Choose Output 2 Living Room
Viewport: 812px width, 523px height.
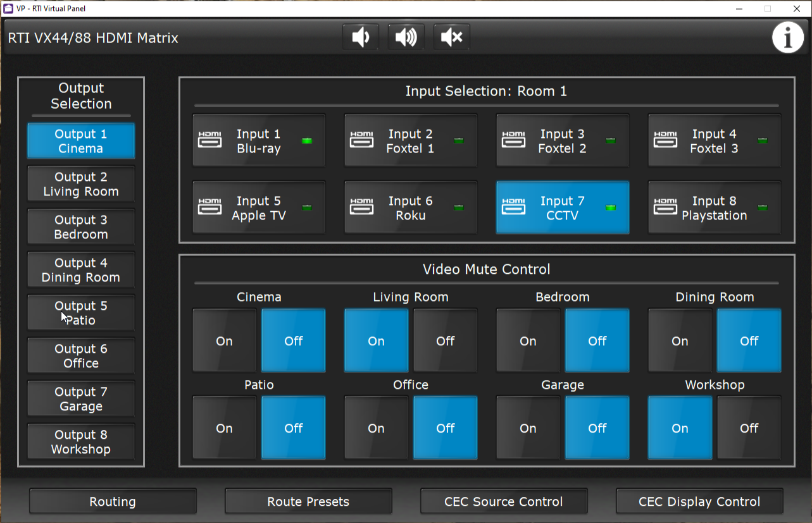(81, 184)
